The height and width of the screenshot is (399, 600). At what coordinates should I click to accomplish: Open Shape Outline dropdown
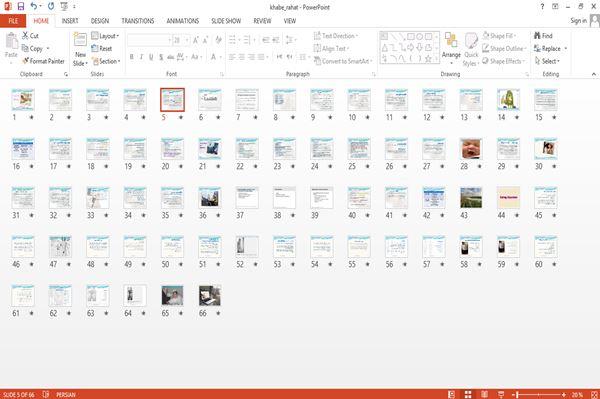coord(504,49)
